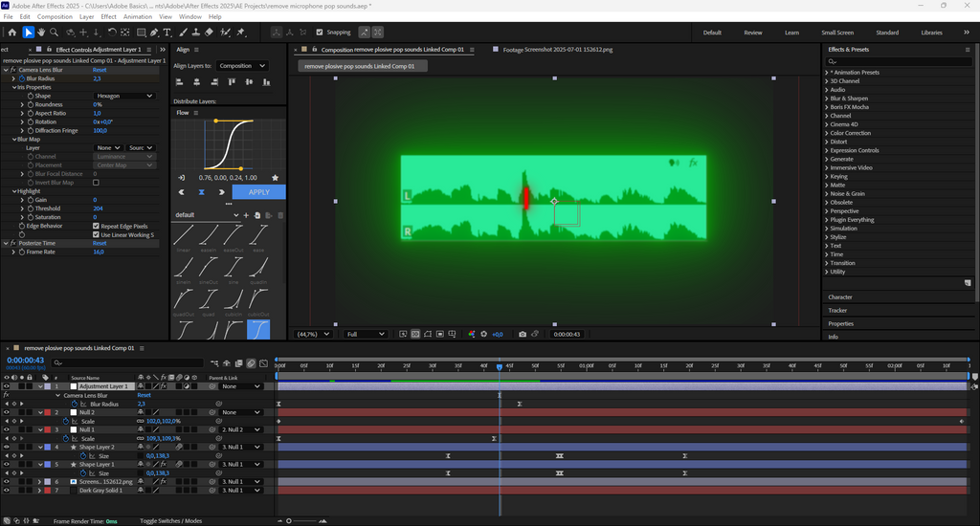This screenshot has height=526, width=980.
Task: Open the Animation menu
Action: pyautogui.click(x=138, y=16)
